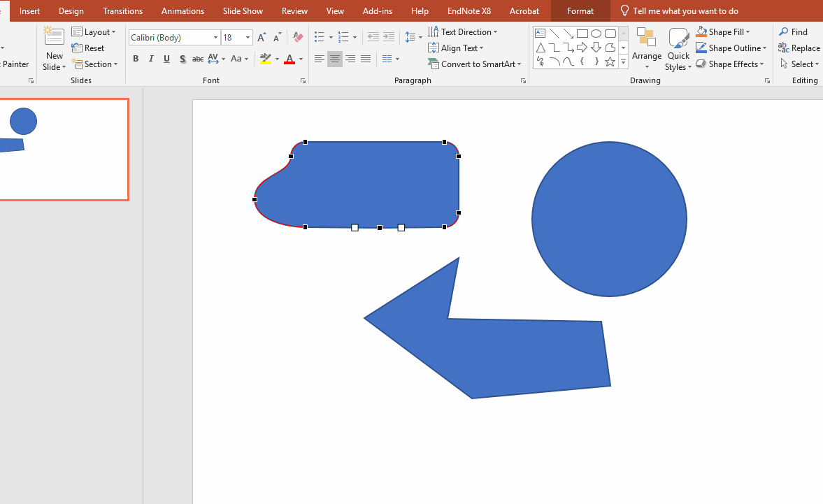This screenshot has height=504, width=823.
Task: Select the oval shape in Drawing gallery
Action: pyautogui.click(x=596, y=33)
